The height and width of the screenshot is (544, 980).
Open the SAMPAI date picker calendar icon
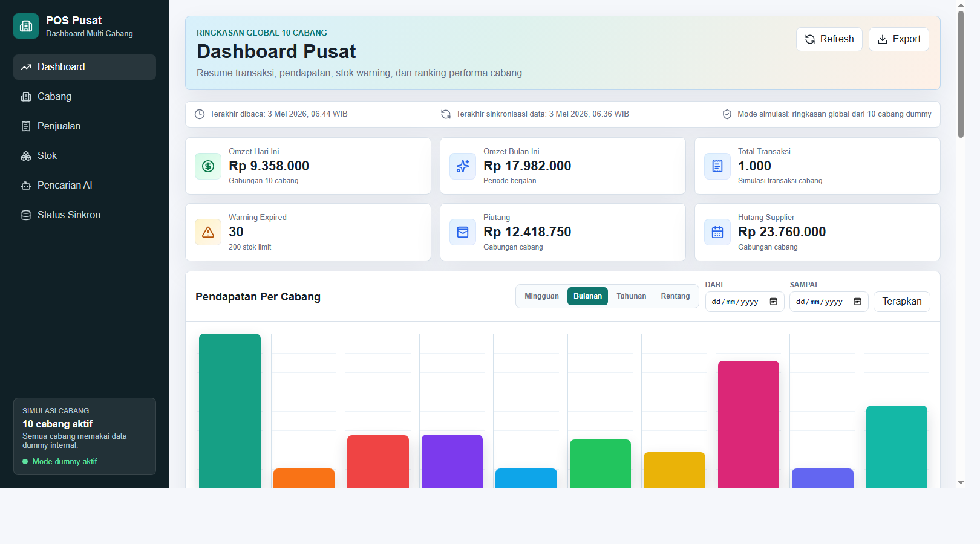pos(857,302)
